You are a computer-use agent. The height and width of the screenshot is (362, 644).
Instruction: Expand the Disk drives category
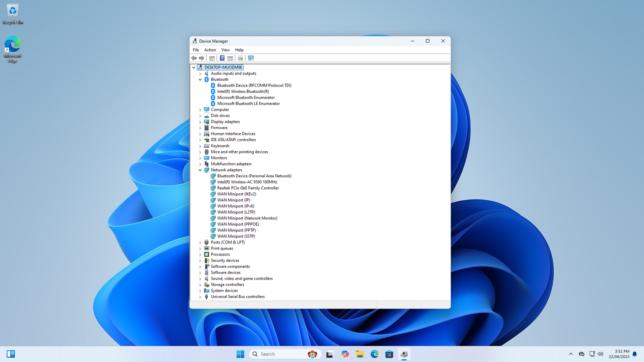pyautogui.click(x=200, y=116)
